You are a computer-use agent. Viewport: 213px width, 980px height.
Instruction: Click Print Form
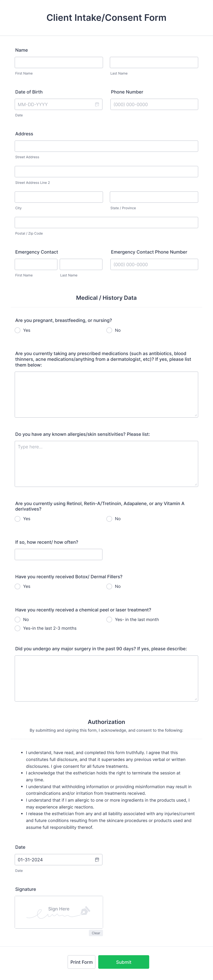tap(81, 962)
